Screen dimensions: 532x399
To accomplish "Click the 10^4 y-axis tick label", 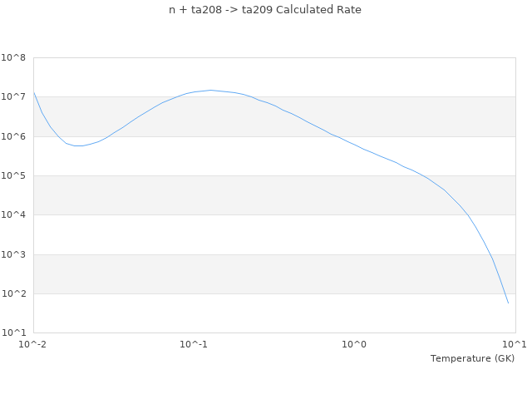I will (13, 215).
